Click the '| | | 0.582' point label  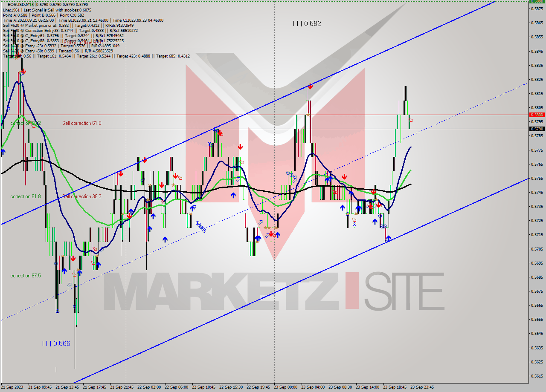coord(307,24)
